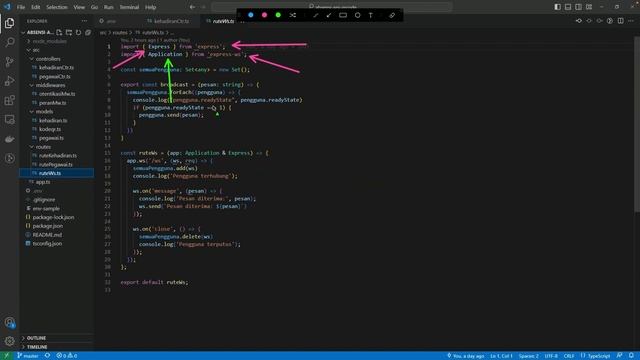This screenshot has width=640, height=360.
Task: Toggle secondary side bar layout button
Action: (578, 7)
